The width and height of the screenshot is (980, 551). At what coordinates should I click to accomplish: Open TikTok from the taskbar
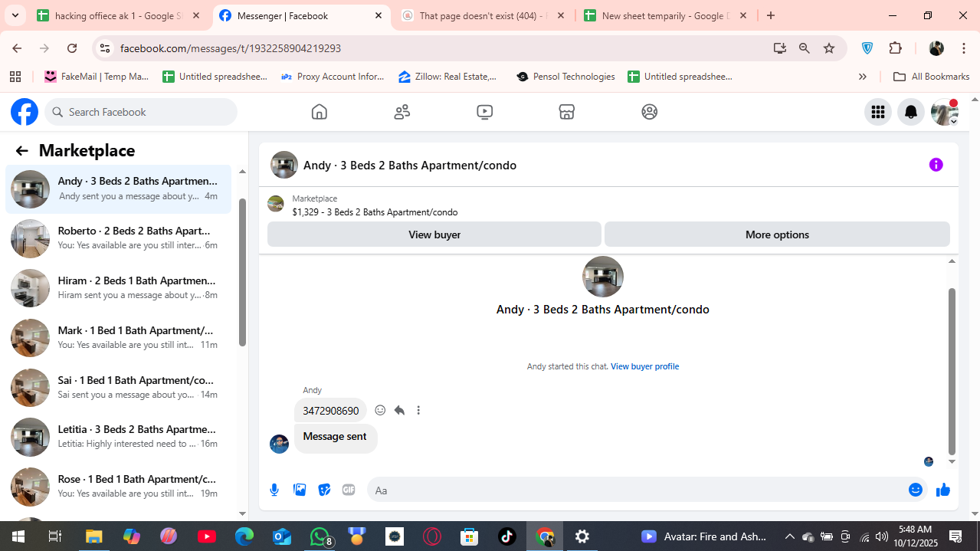coord(507,536)
